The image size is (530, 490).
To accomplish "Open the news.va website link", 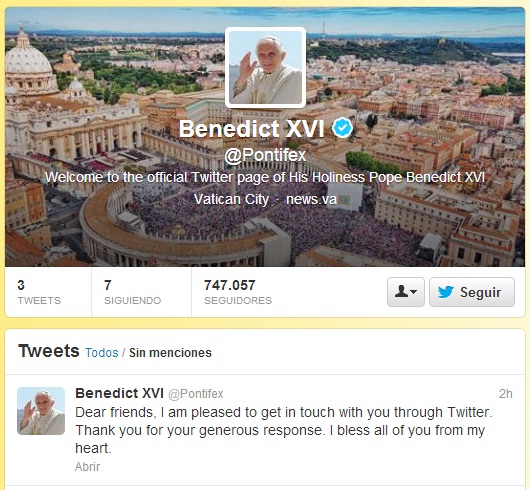I will point(311,199).
